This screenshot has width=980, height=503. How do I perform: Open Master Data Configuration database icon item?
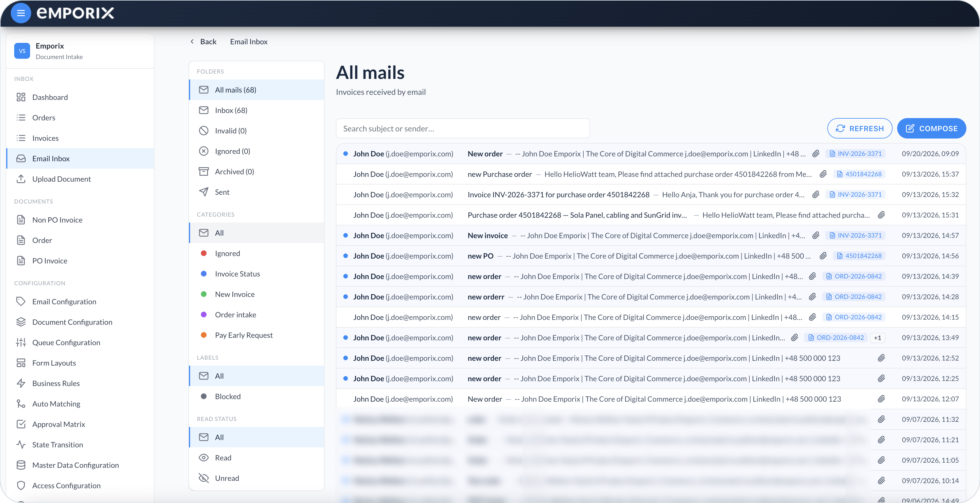coord(80,465)
